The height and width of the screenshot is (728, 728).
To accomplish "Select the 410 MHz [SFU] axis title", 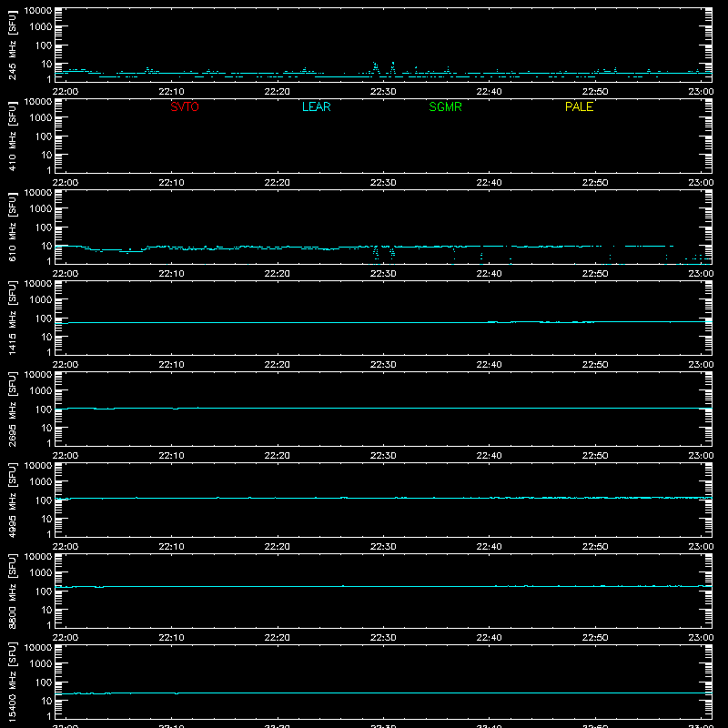I will click(x=12, y=136).
